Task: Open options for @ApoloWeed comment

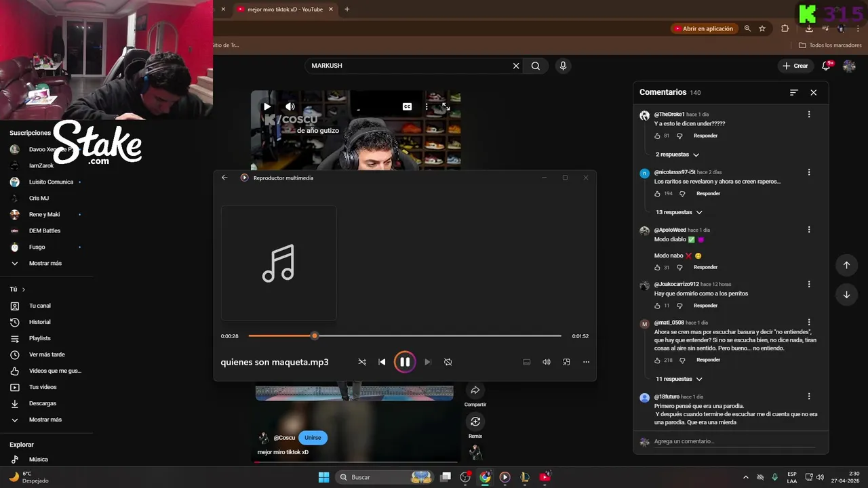Action: pyautogui.click(x=809, y=230)
